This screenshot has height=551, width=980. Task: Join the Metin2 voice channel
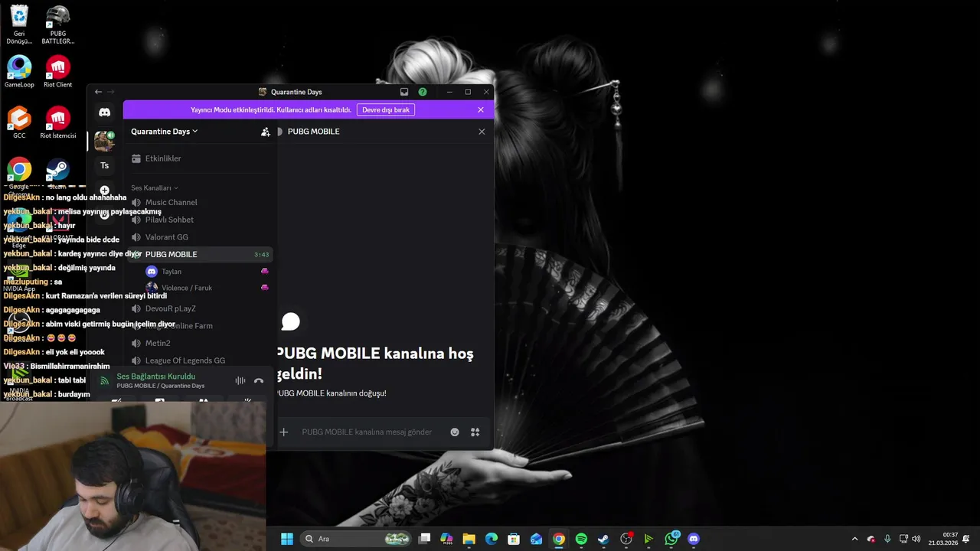tap(198, 343)
